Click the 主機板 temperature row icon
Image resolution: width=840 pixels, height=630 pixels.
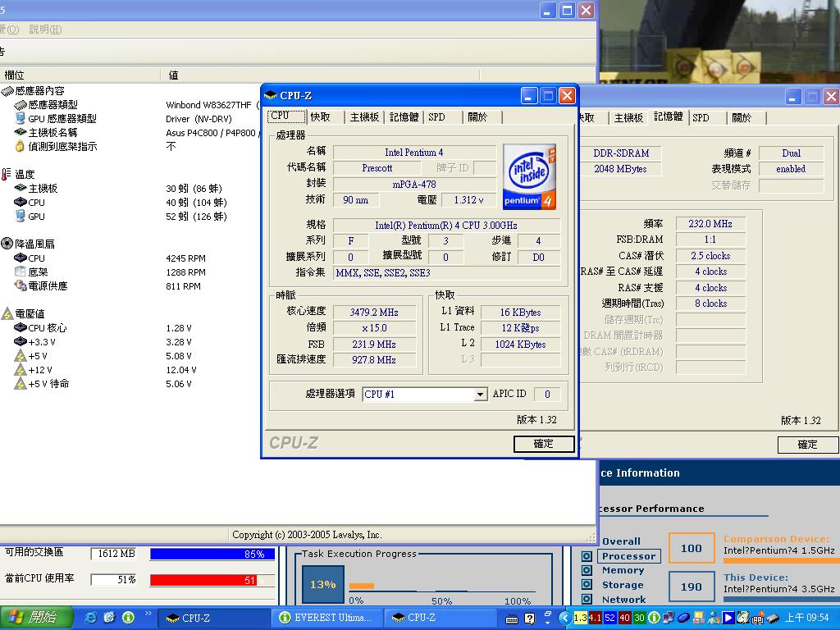[21, 188]
